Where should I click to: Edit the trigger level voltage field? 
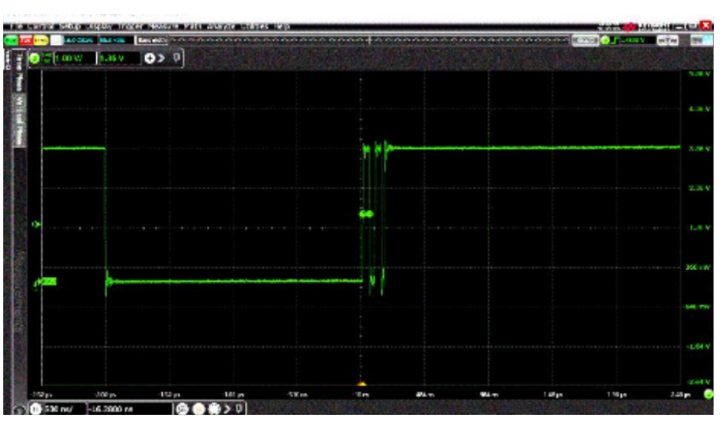pyautogui.click(x=637, y=41)
